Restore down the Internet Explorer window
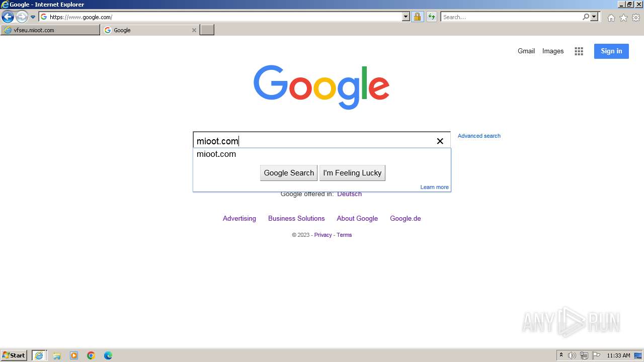 tap(629, 5)
